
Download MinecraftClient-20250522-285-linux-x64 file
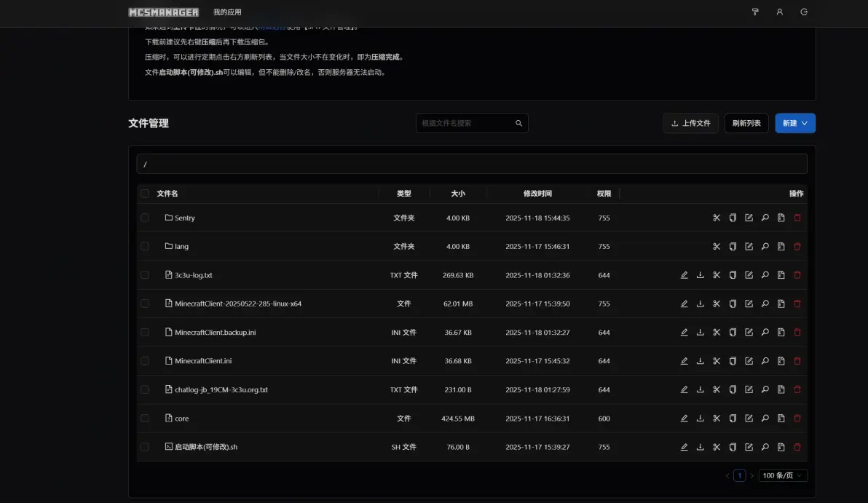coord(701,304)
